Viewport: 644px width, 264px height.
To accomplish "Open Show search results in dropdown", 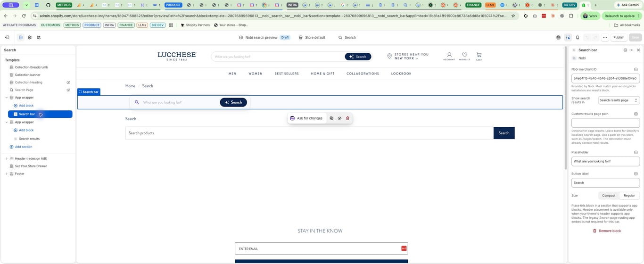I will [619, 100].
